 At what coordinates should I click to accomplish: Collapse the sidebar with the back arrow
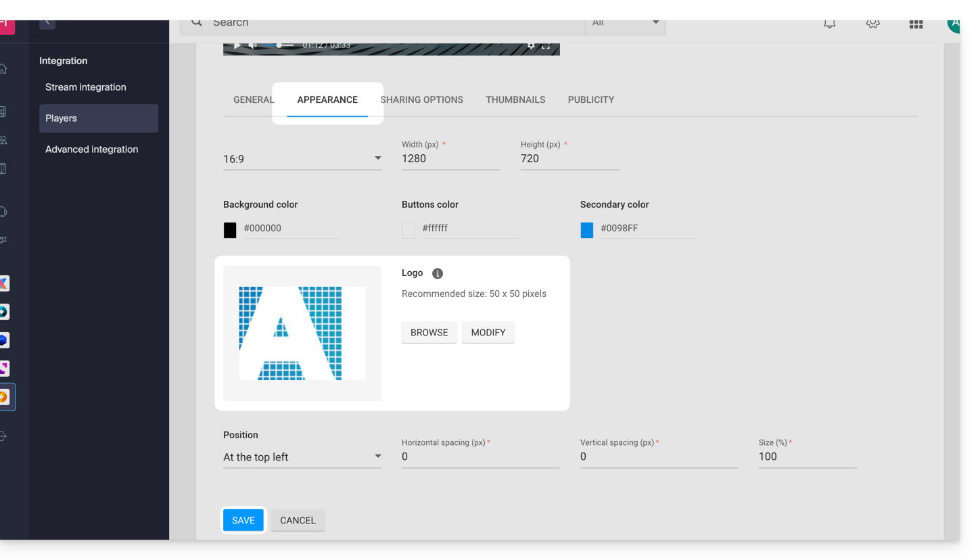(x=47, y=23)
